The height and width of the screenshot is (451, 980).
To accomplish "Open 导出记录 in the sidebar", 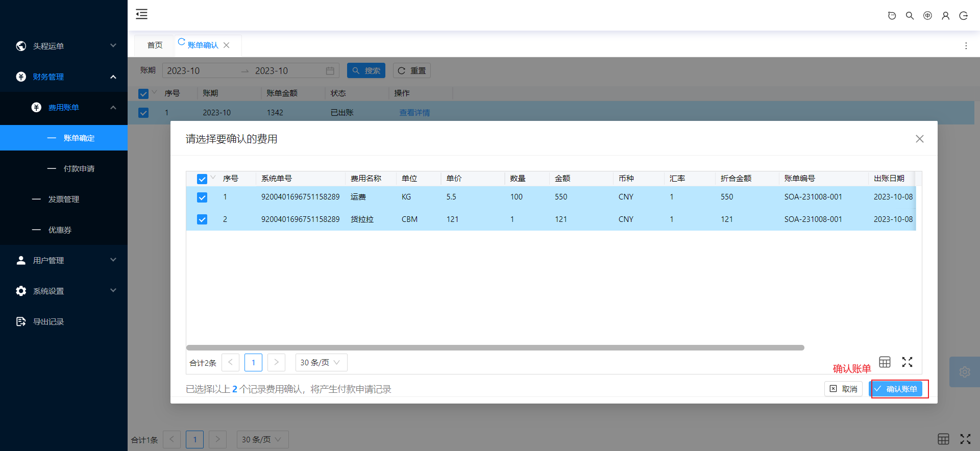I will click(x=64, y=321).
